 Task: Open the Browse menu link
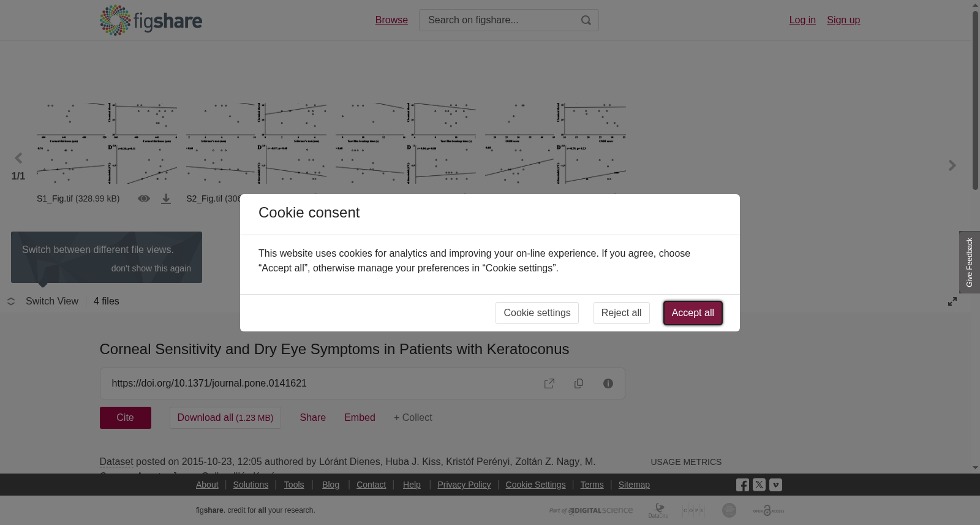point(391,20)
